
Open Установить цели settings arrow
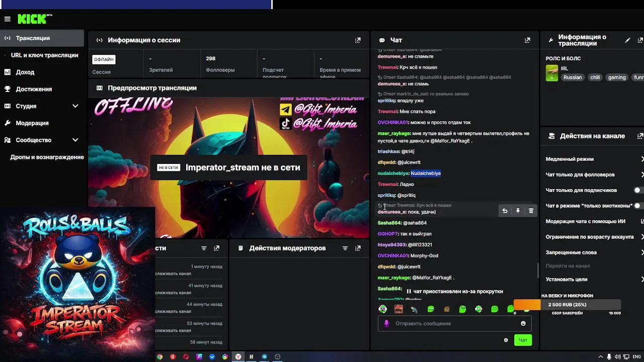coord(642,279)
